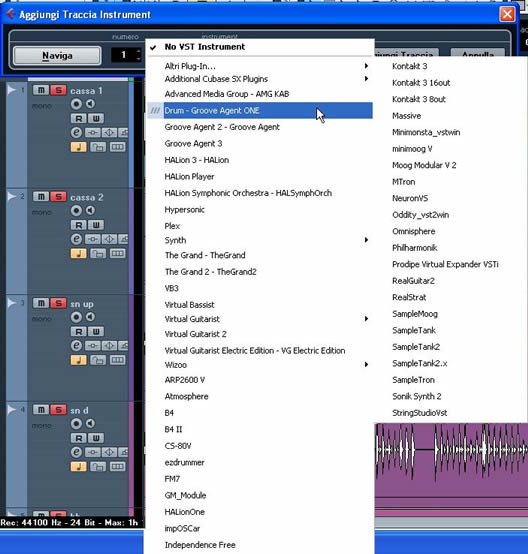The width and height of the screenshot is (528, 554).
Task: Toggle monitor speaker on cassa 1
Action: 90,104
